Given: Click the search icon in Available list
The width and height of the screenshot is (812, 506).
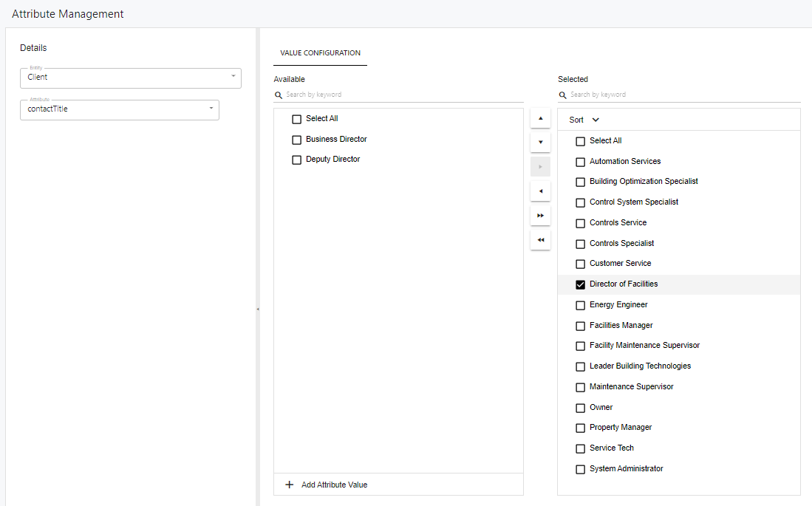Looking at the screenshot, I should tap(279, 95).
